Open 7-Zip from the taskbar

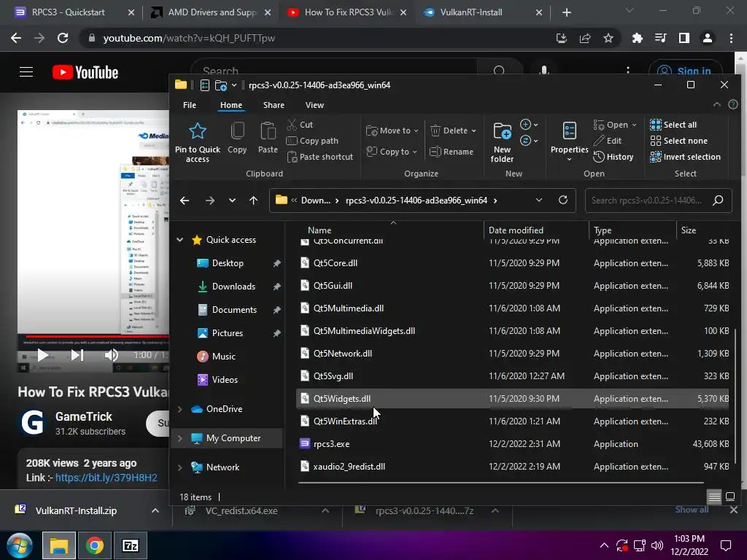(x=131, y=545)
